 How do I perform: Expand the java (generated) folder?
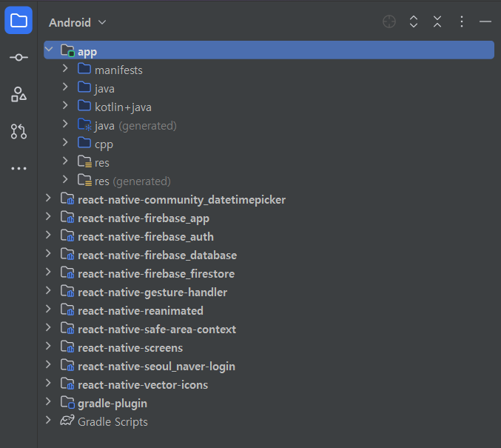(65, 124)
